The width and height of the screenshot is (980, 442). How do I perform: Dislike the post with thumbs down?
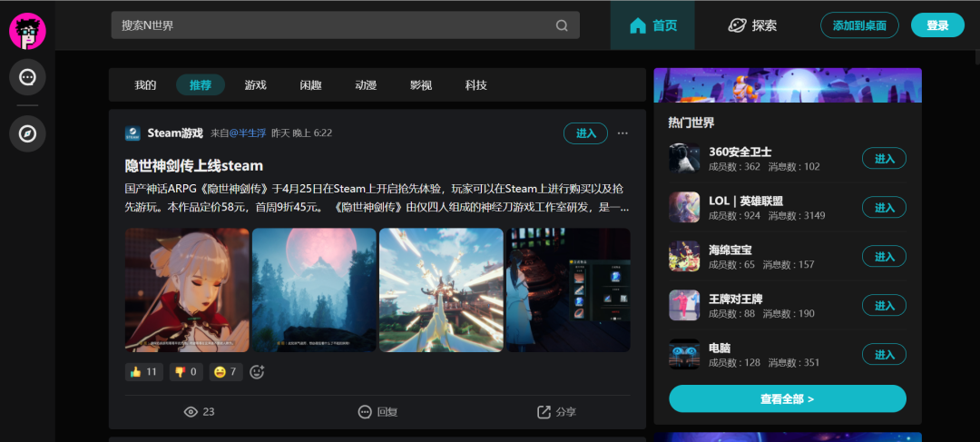(x=185, y=372)
